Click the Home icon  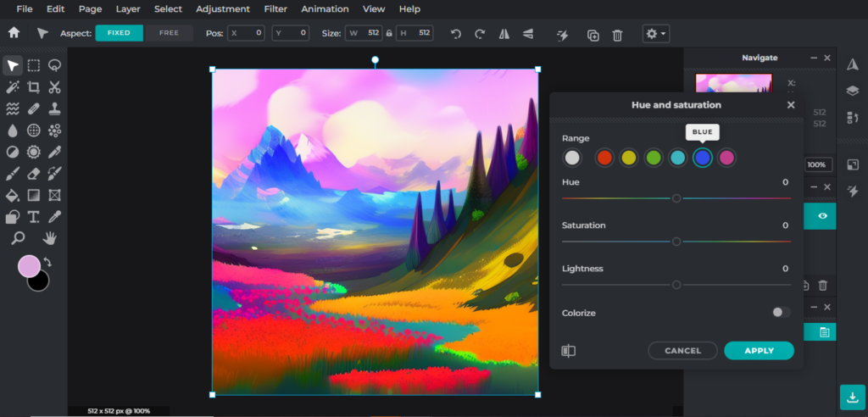tap(14, 33)
